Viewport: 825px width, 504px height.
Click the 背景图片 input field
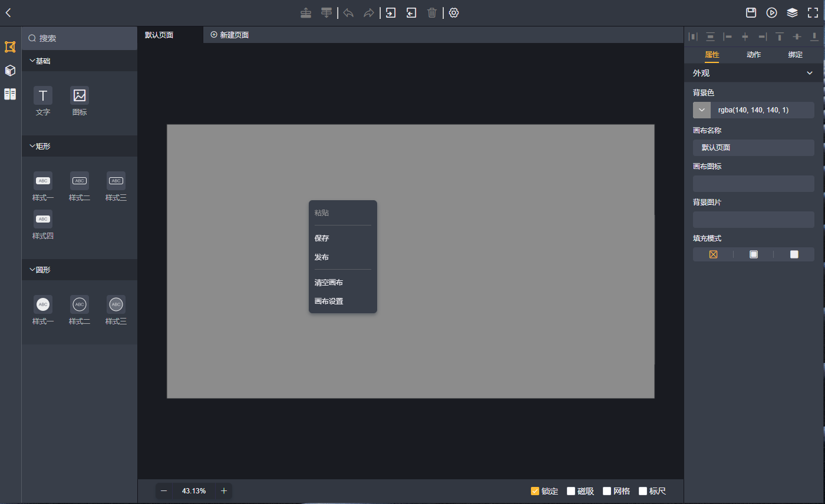tap(754, 220)
